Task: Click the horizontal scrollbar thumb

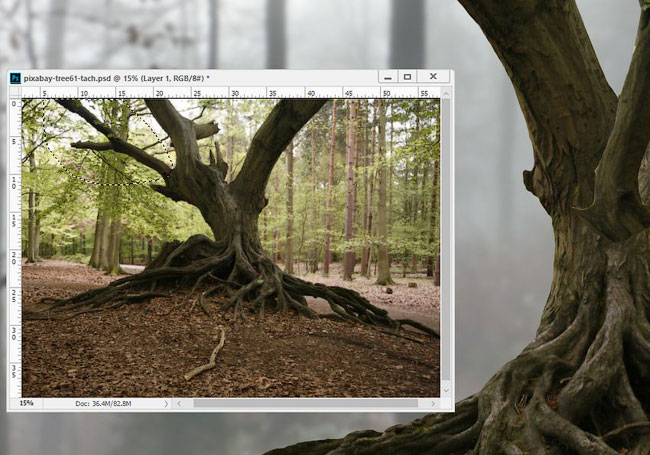Action: pyautogui.click(x=306, y=404)
